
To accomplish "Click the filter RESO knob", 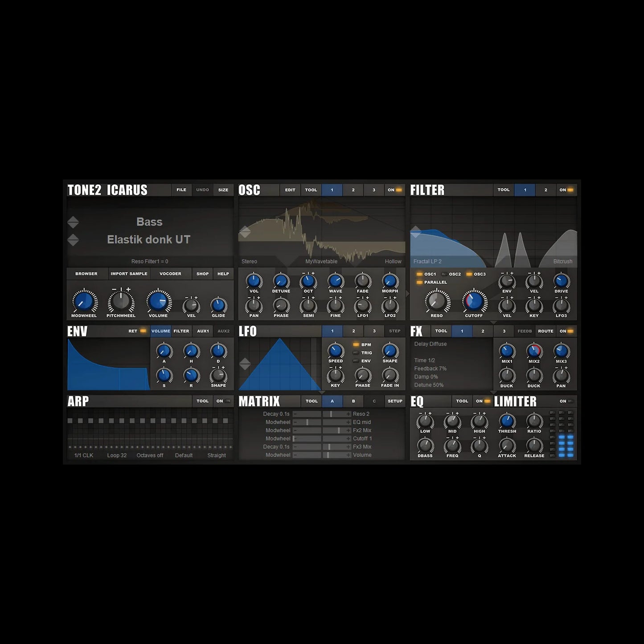I will (437, 301).
